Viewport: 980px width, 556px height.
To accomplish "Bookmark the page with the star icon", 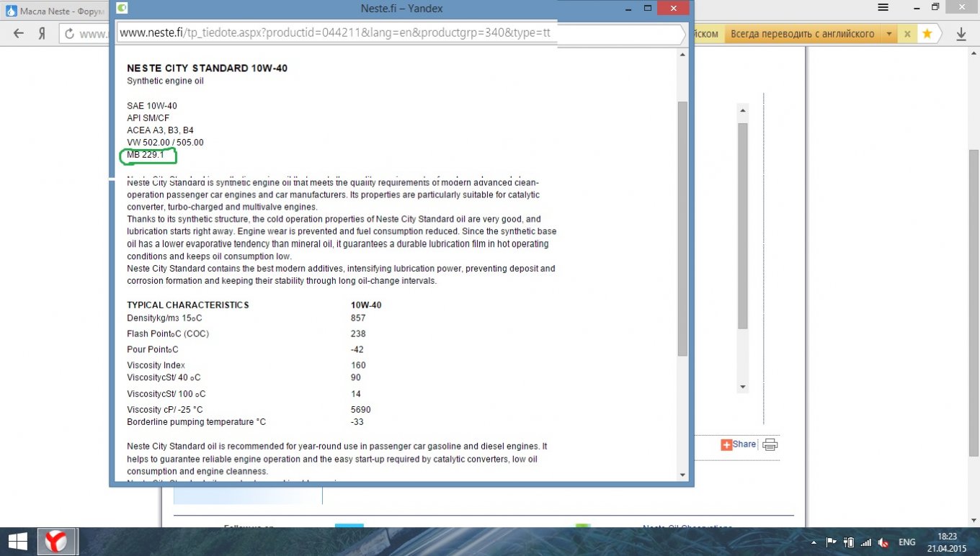I will (x=927, y=34).
